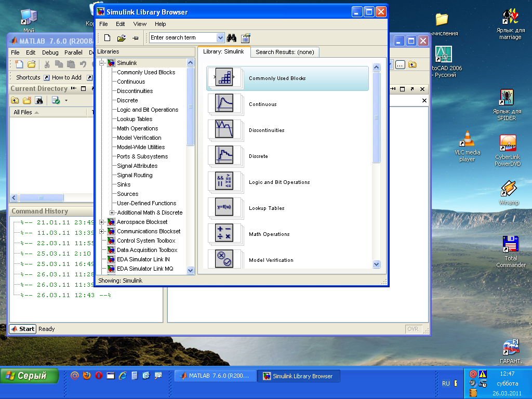Expand Additional Math & Discrete node
This screenshot has height=399, width=532.
coord(112,212)
